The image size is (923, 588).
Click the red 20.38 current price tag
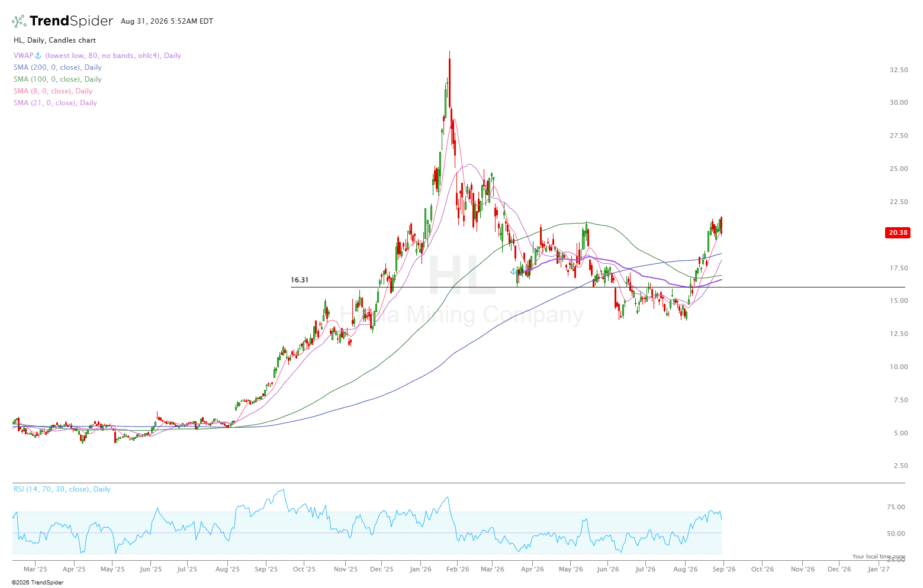coord(898,232)
